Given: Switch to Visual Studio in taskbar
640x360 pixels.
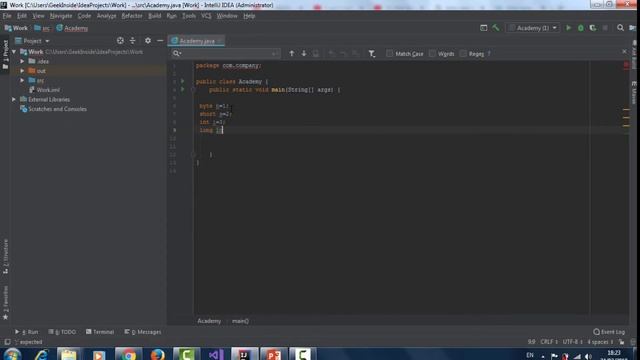Looking at the screenshot, I should click(216, 354).
